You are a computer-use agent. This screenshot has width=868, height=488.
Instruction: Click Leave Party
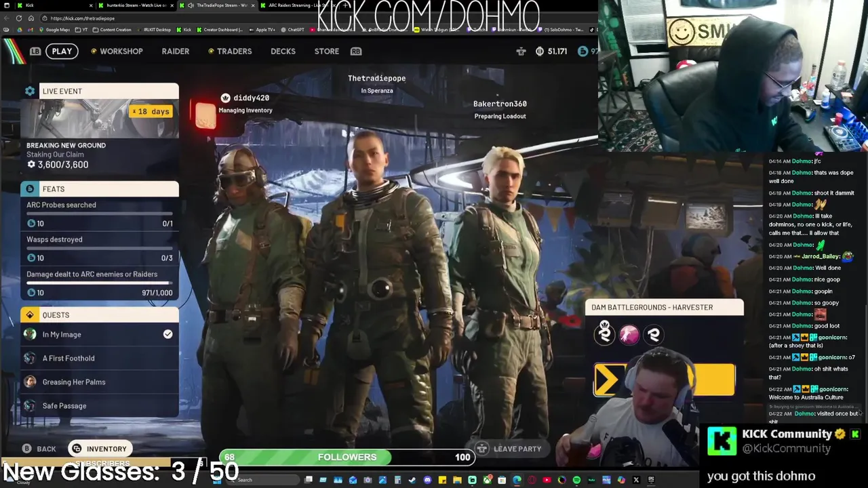click(x=509, y=449)
